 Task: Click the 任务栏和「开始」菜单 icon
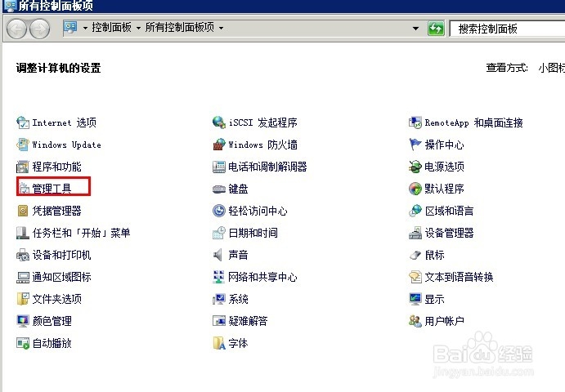coord(23,233)
